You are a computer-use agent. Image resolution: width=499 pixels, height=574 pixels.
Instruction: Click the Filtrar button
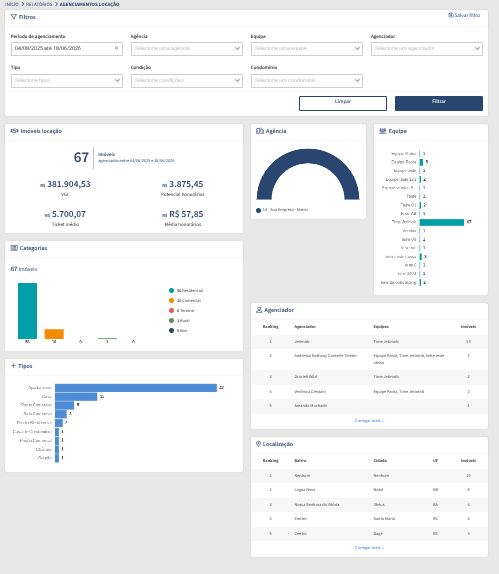tap(439, 103)
